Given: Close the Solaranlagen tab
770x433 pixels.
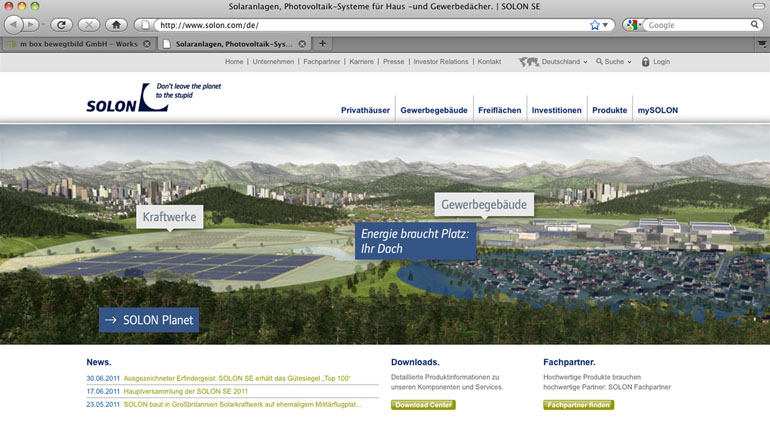Looking at the screenshot, I should tap(302, 44).
